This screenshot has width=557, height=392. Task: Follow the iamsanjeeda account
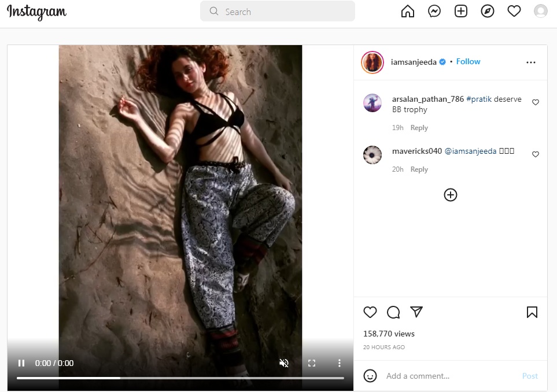[x=468, y=62]
